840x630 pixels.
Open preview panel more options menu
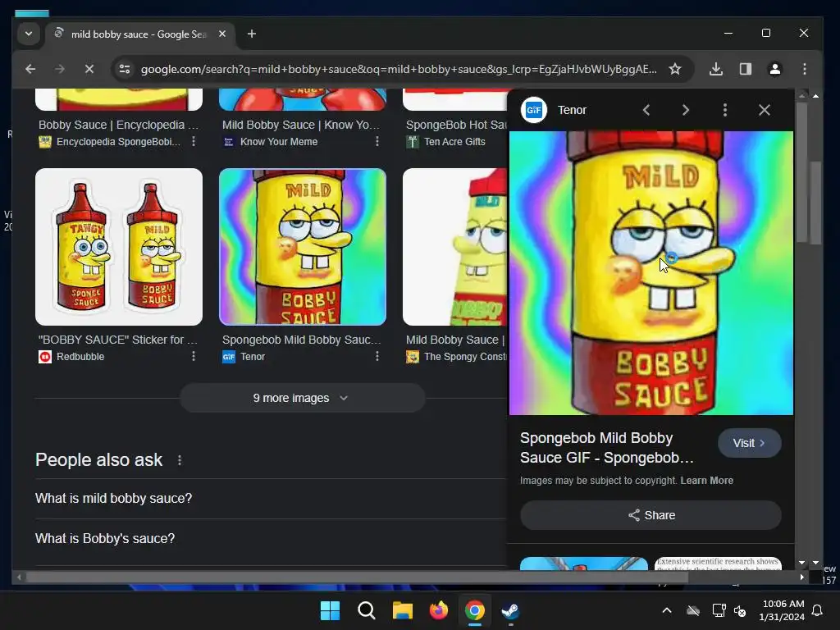click(725, 110)
